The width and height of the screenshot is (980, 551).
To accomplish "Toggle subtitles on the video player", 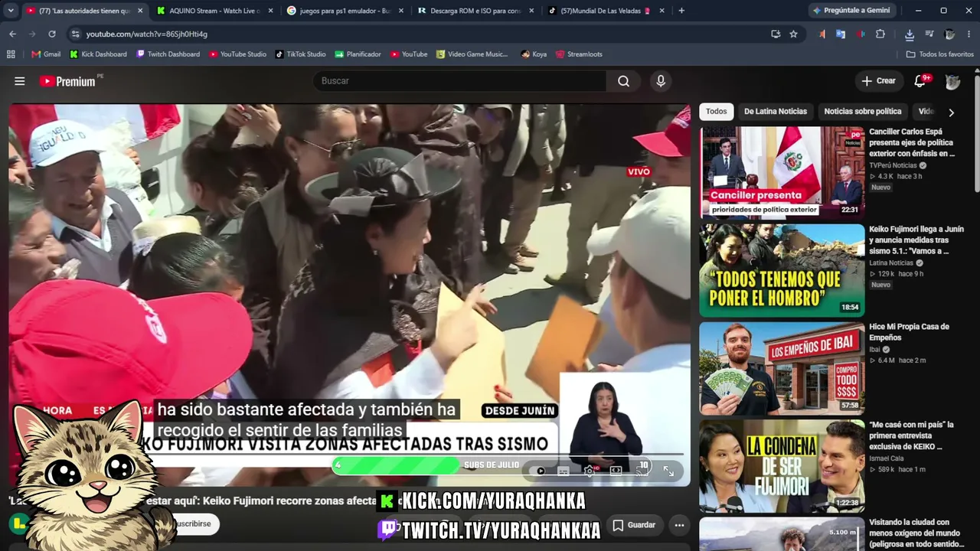I will click(563, 471).
